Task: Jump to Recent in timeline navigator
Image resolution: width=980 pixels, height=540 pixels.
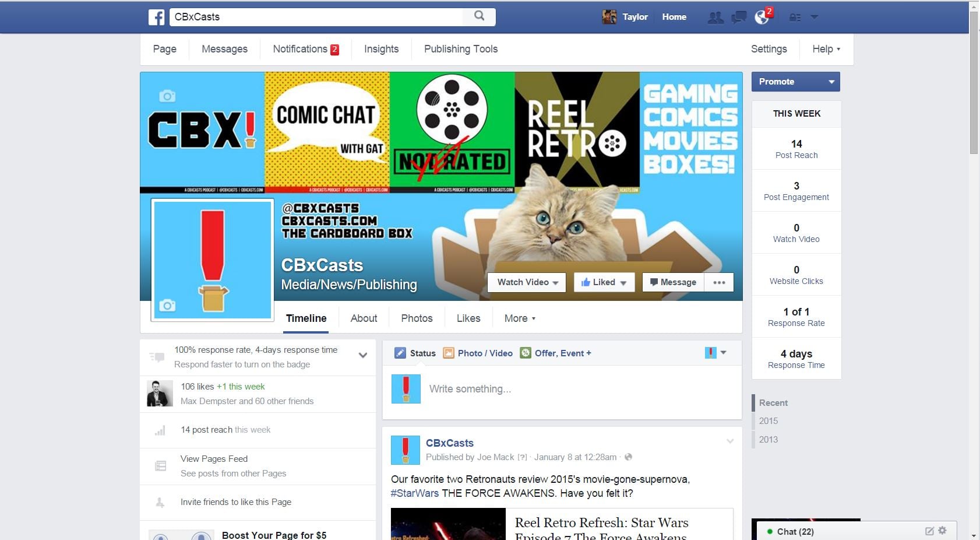Action: [x=773, y=403]
